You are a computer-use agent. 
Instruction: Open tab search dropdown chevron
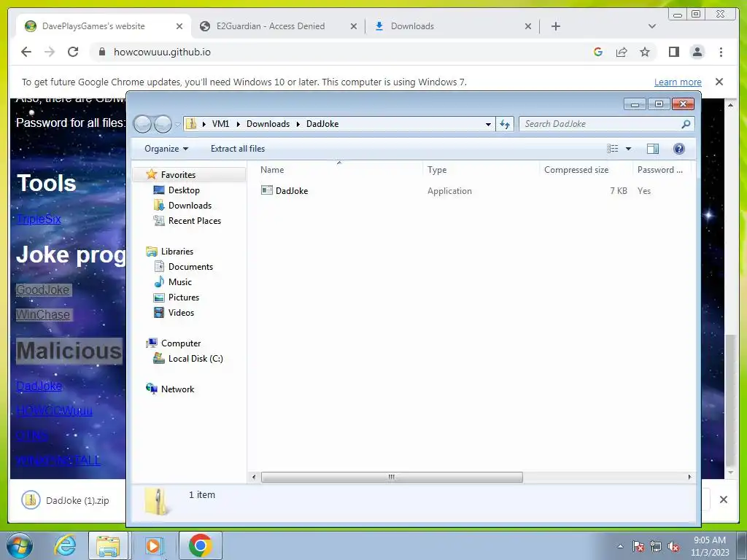click(x=652, y=26)
